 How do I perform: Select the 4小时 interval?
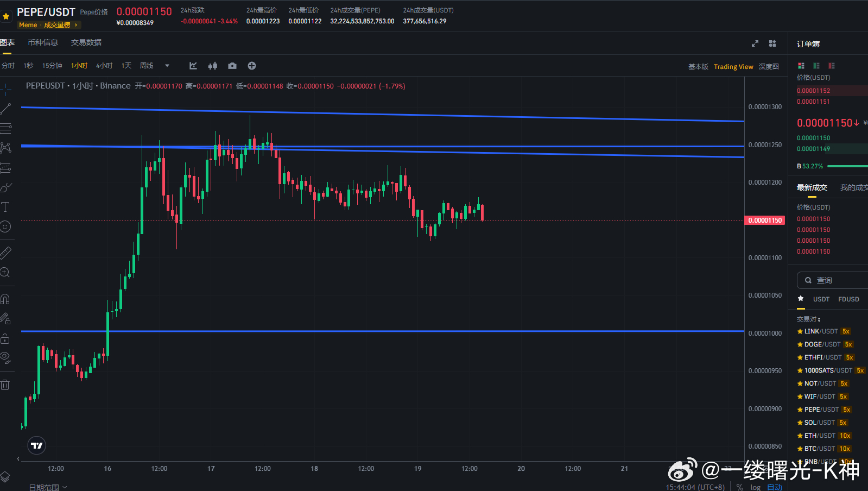point(104,66)
